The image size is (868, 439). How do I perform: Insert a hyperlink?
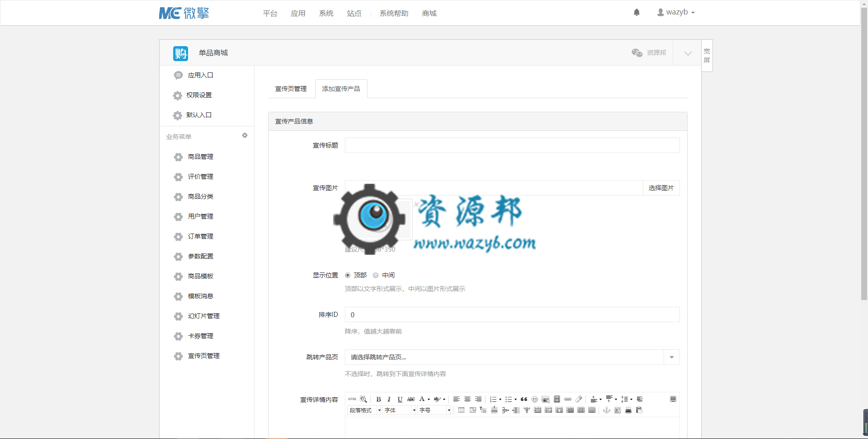pyautogui.click(x=568, y=399)
